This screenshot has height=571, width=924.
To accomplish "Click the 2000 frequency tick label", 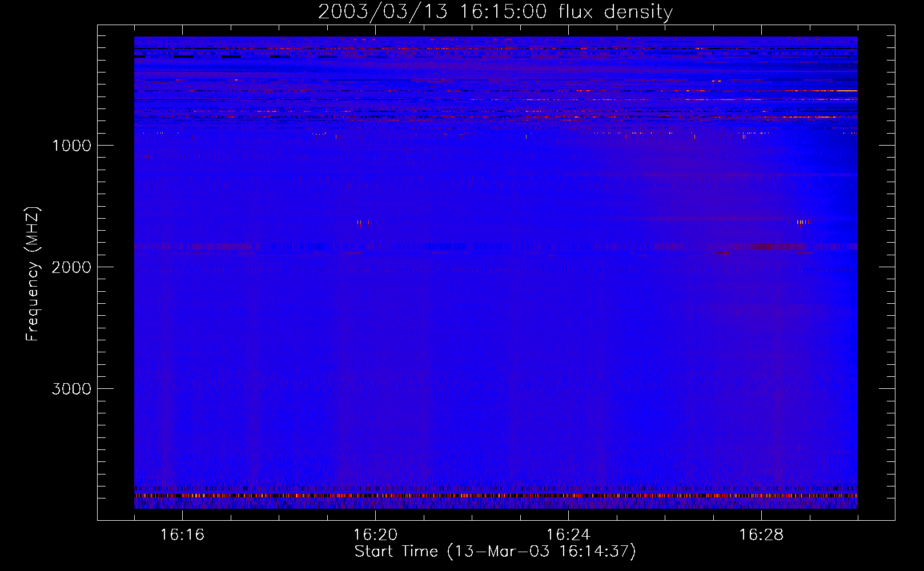I will [x=71, y=267].
